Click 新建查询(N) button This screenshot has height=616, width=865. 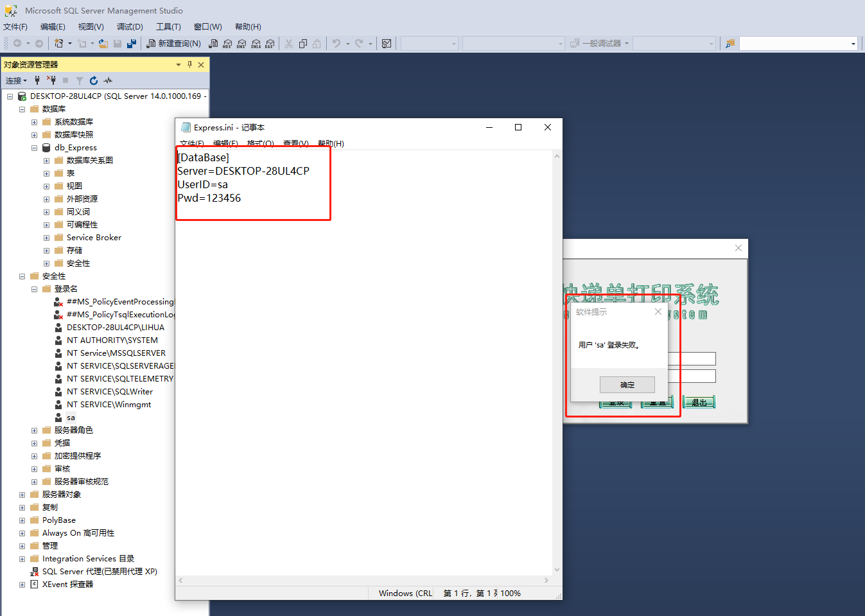pos(173,44)
